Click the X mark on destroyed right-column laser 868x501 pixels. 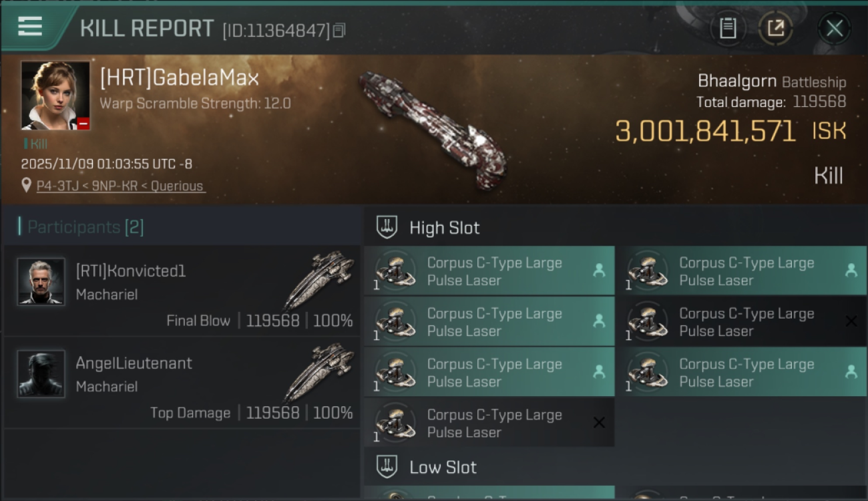coord(851,322)
